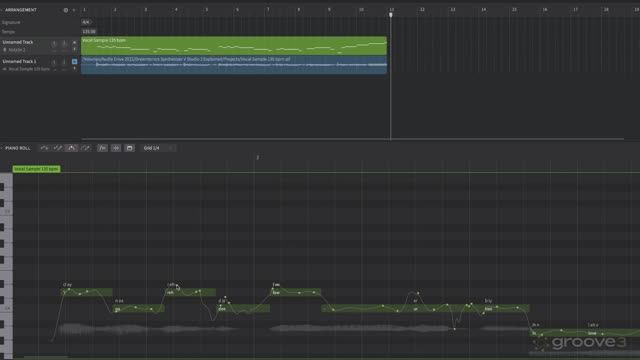This screenshot has width=640, height=360.
Task: Adjust the first knob on Unnamed Track
Action: (54, 43)
